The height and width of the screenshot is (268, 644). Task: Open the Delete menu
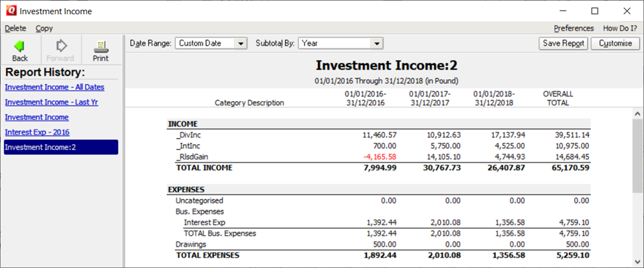click(x=15, y=28)
